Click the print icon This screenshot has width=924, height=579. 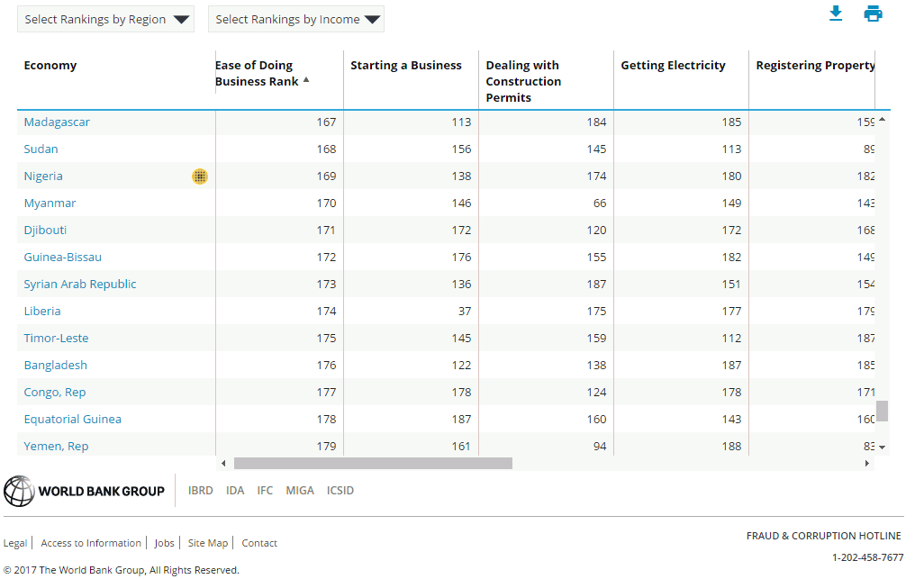point(873,14)
